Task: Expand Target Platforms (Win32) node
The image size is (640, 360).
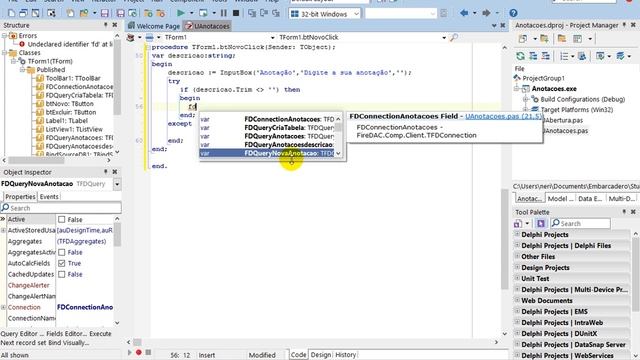Action: pos(526,109)
